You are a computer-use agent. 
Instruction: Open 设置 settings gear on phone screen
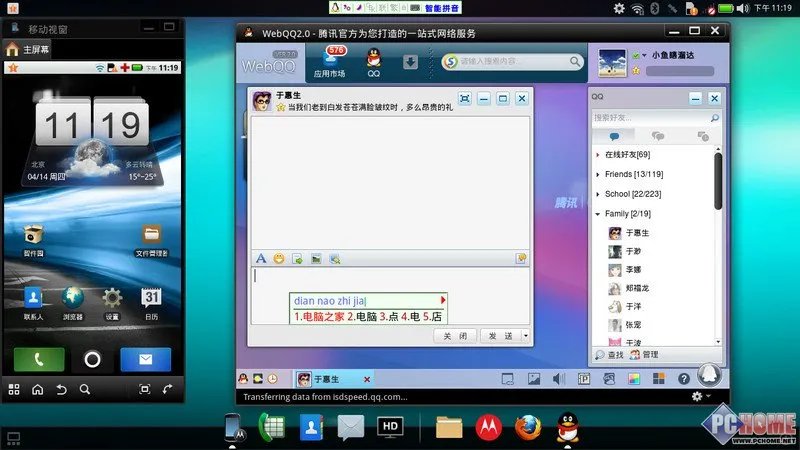[112, 303]
